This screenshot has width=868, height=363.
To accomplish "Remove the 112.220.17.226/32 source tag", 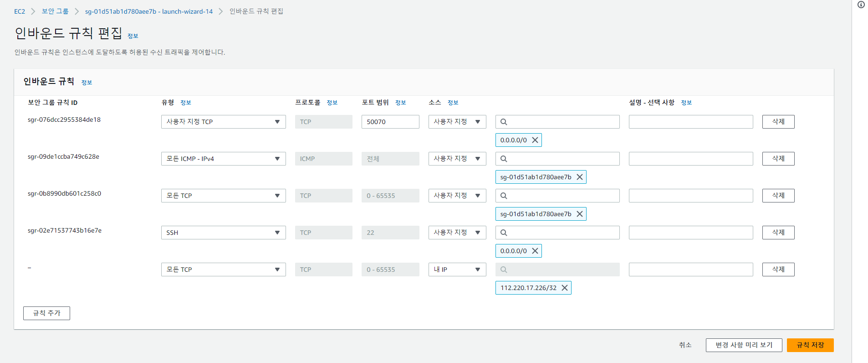I will click(565, 288).
